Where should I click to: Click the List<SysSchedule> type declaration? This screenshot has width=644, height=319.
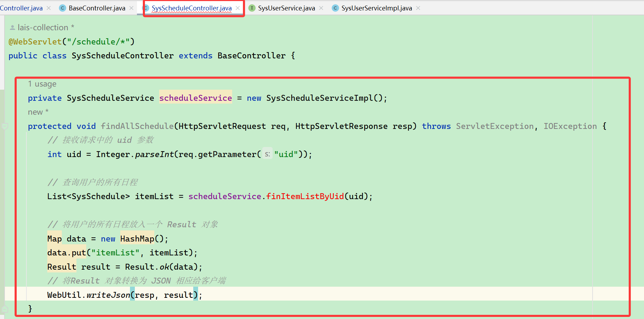(89, 196)
